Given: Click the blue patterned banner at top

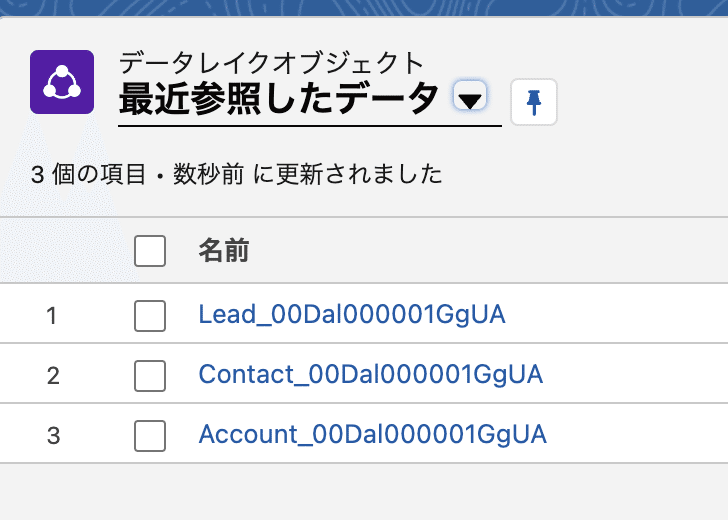Looking at the screenshot, I should tap(364, 8).
